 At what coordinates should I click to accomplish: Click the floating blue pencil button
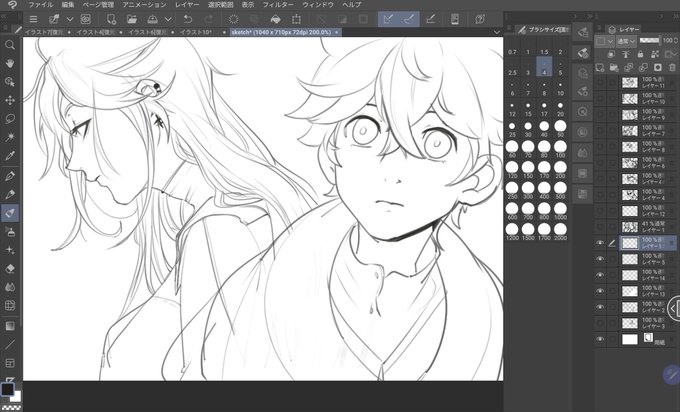pyautogui.click(x=672, y=375)
